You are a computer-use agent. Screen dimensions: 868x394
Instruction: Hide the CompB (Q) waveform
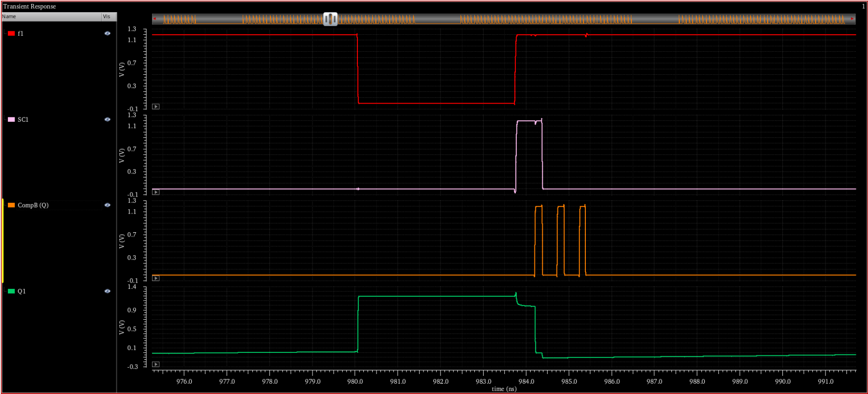(x=108, y=205)
